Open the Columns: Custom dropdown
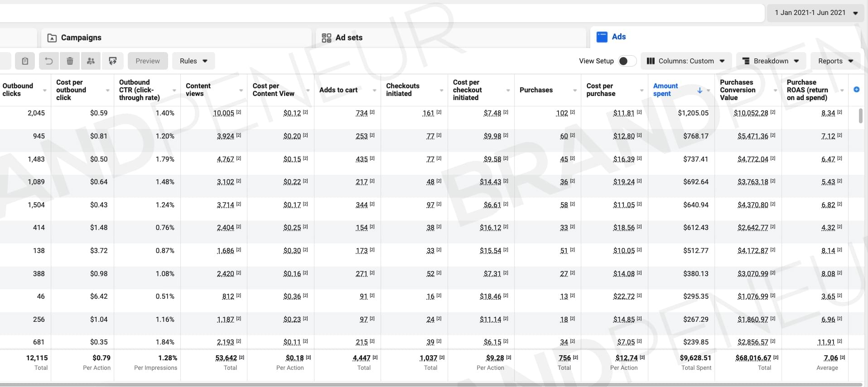 coord(686,61)
